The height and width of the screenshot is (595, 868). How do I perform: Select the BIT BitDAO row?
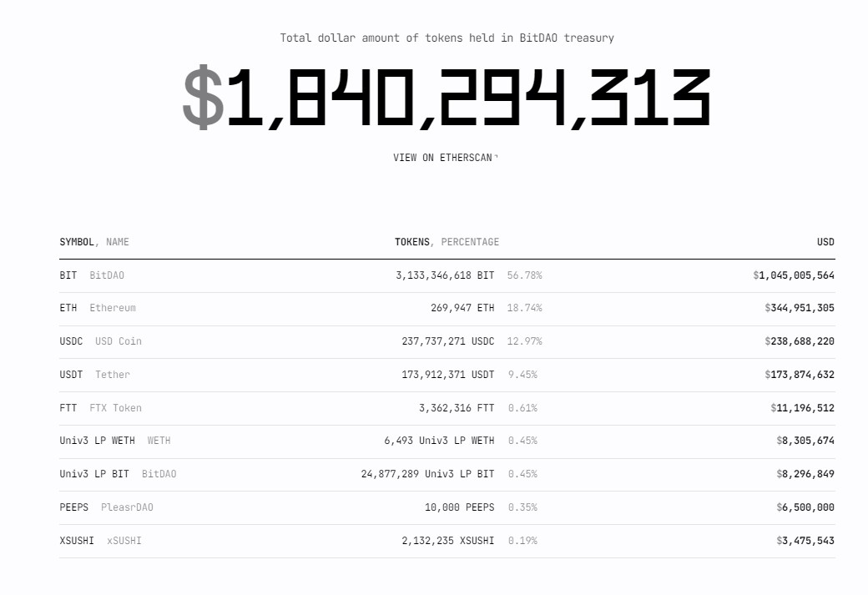447,275
